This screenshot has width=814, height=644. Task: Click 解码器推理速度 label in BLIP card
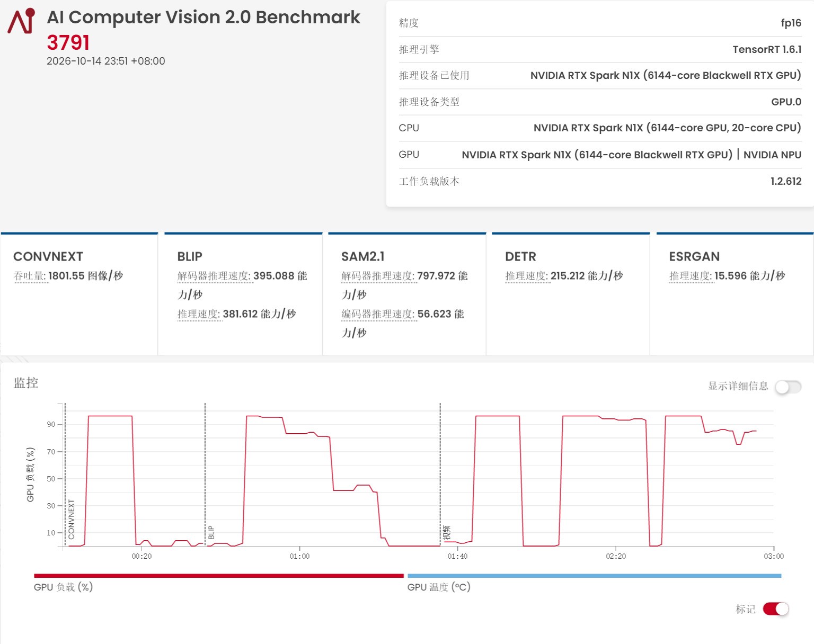point(214,276)
